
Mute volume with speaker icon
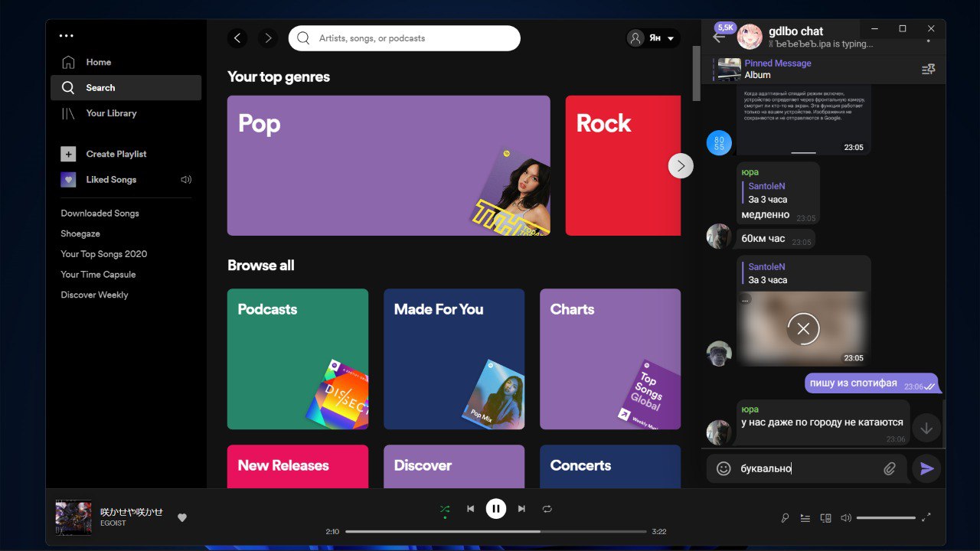845,518
